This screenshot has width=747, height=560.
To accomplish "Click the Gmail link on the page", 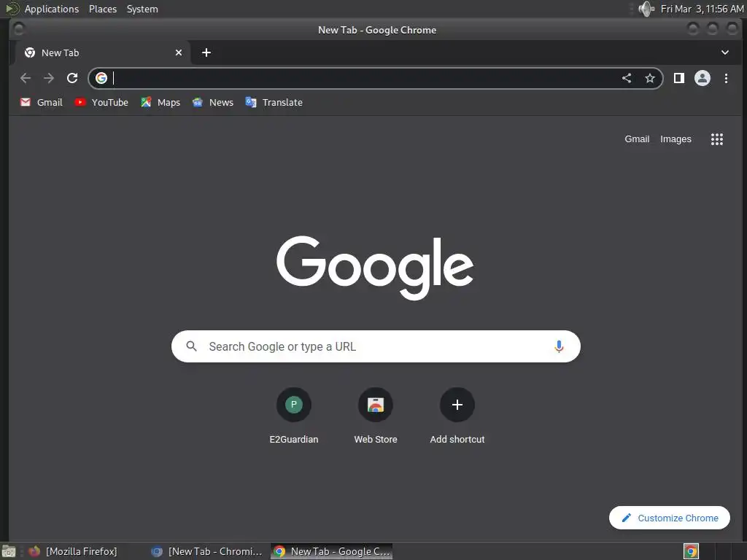I will (637, 139).
